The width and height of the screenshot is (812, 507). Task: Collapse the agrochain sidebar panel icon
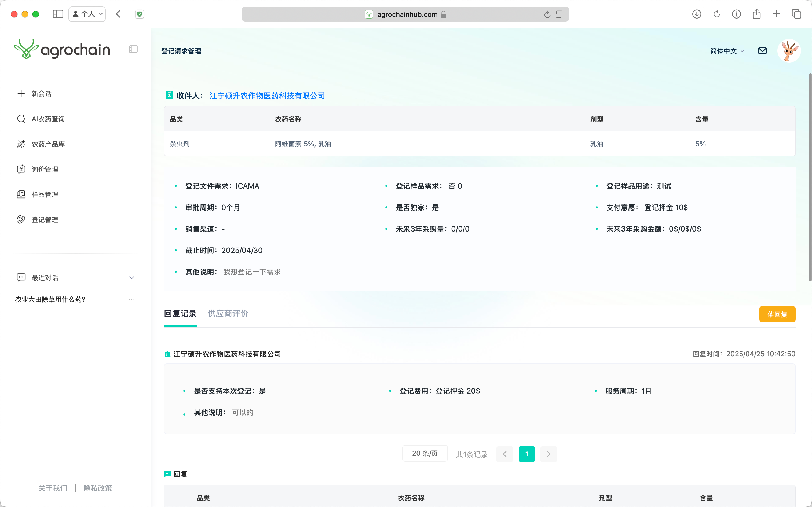[x=133, y=49]
